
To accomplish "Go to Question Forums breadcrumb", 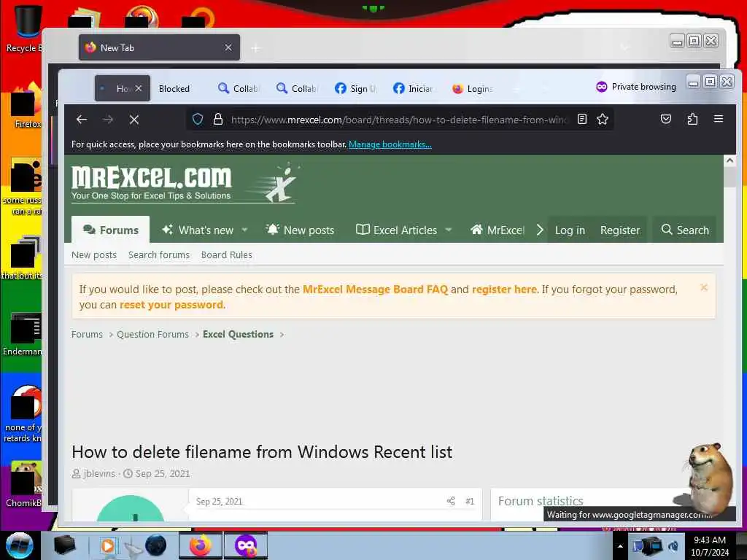I will (x=152, y=334).
